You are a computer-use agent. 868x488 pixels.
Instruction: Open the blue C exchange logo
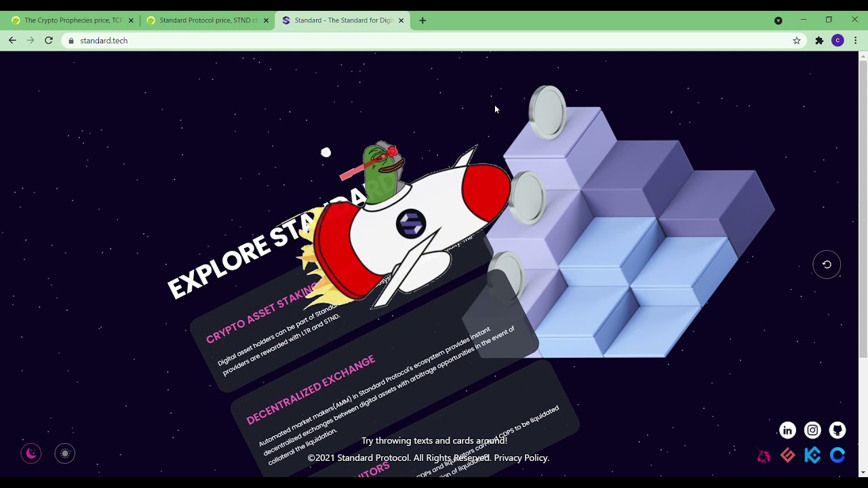pos(837,455)
